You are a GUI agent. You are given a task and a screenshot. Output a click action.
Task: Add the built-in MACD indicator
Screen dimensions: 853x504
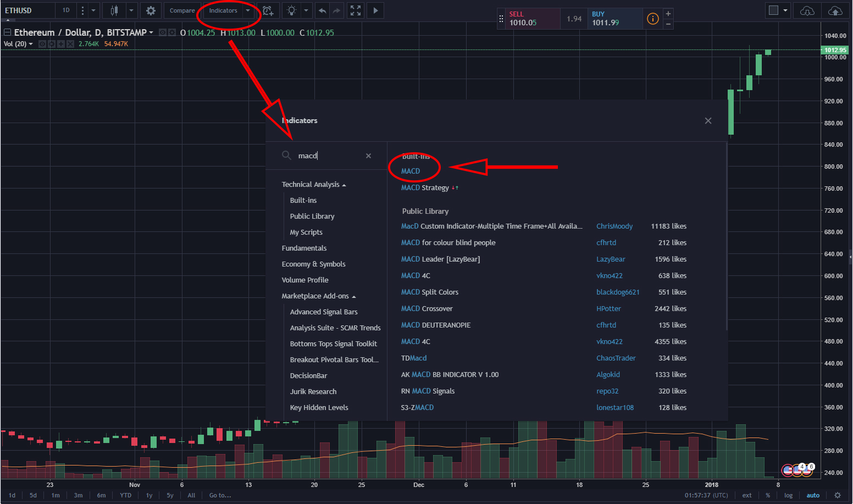411,171
